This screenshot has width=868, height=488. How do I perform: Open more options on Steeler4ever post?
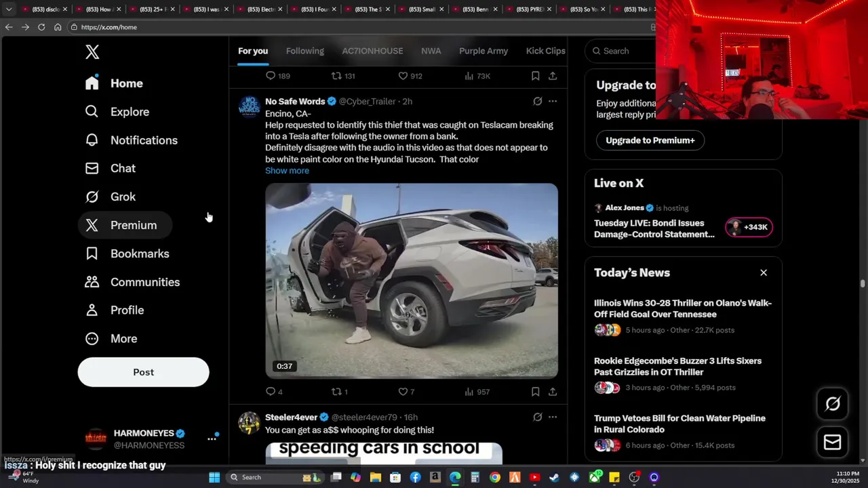553,417
